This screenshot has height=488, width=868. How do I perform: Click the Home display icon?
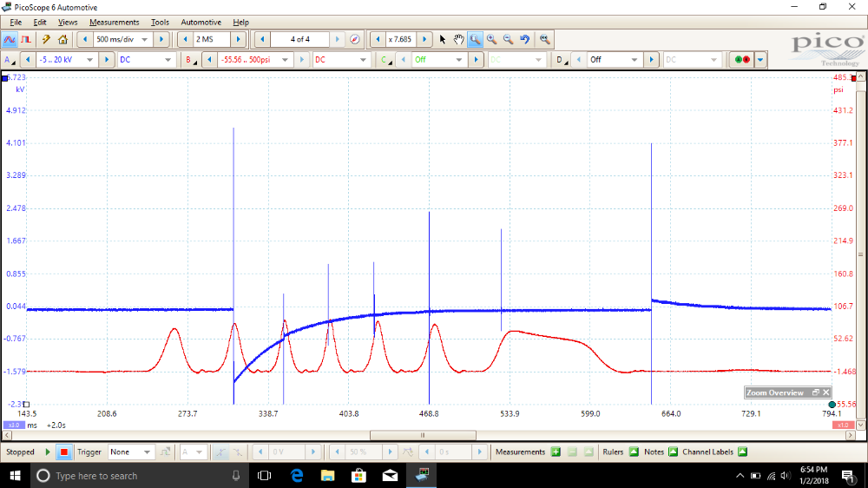[x=62, y=39]
